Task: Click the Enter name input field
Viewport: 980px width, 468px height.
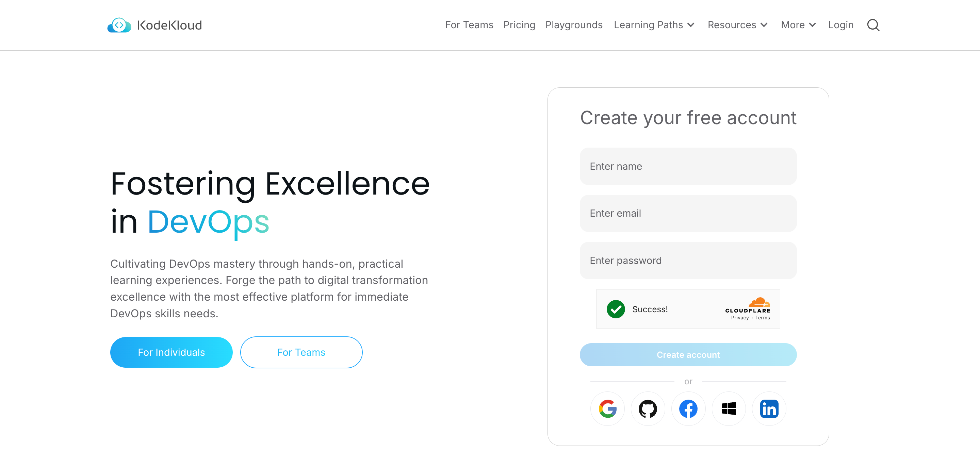Action: click(x=688, y=166)
